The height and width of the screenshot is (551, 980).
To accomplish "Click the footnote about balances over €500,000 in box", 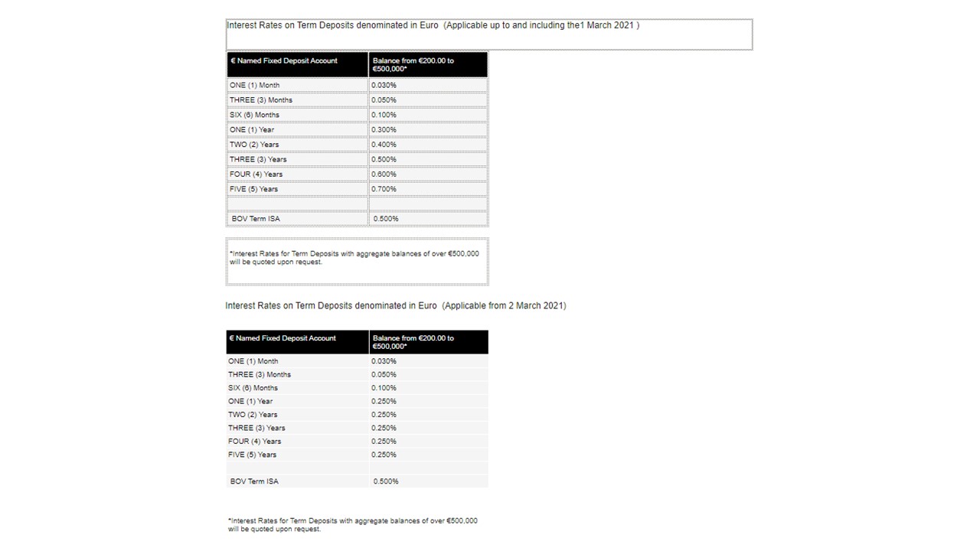I will (x=354, y=258).
